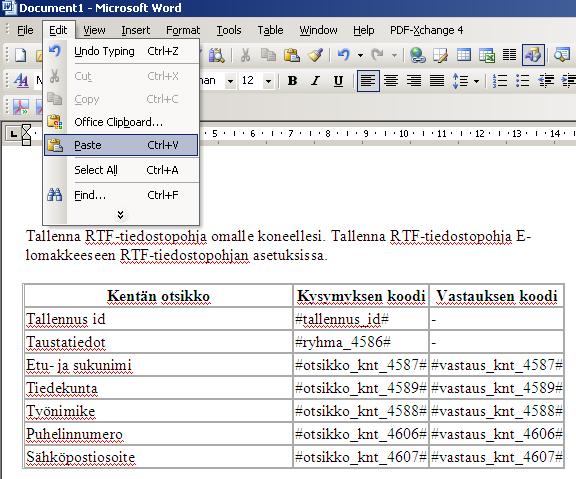Choose Undo Typing in Edit menu
The width and height of the screenshot is (576, 479).
[x=121, y=51]
